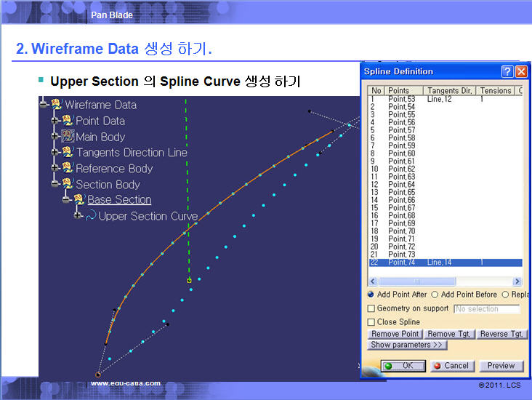This screenshot has width=532, height=400.
Task: Expand the Upper Section Curve node
Action: click(x=78, y=216)
